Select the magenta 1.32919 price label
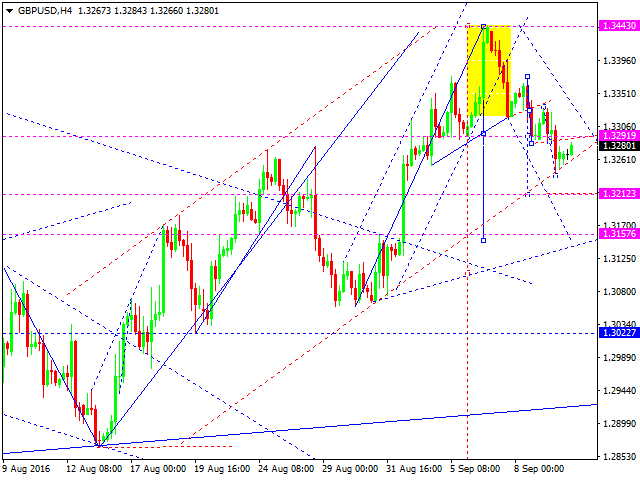The image size is (640, 480). [x=619, y=136]
